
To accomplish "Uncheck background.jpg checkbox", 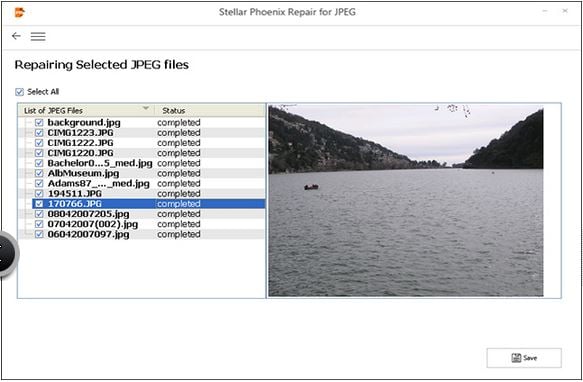I will 39,122.
